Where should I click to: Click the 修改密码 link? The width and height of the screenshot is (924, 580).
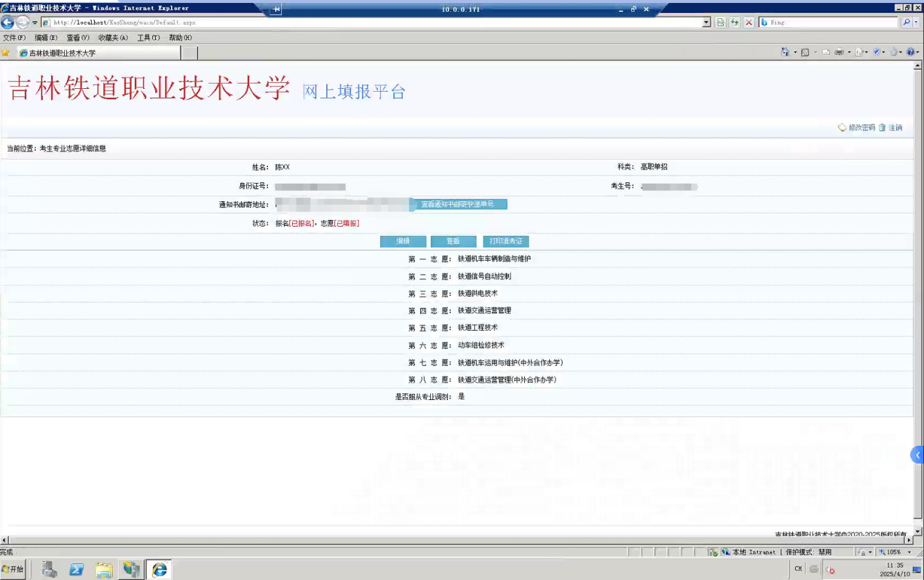coord(861,128)
